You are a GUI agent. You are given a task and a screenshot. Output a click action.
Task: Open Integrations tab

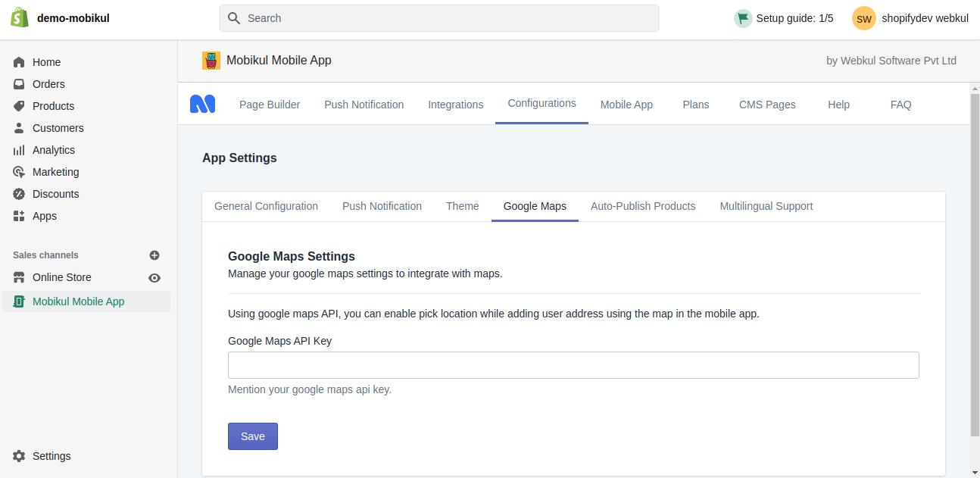(456, 105)
